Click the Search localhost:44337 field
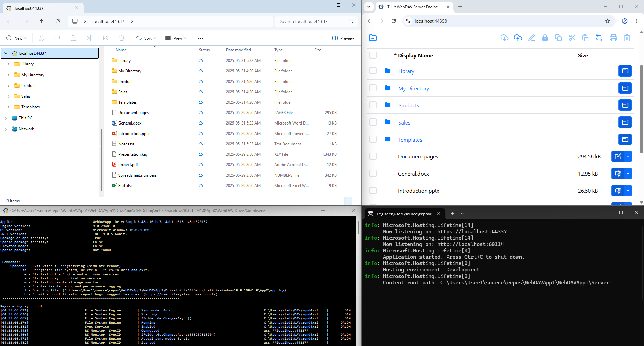The width and height of the screenshot is (644, 346). pyautogui.click(x=316, y=21)
